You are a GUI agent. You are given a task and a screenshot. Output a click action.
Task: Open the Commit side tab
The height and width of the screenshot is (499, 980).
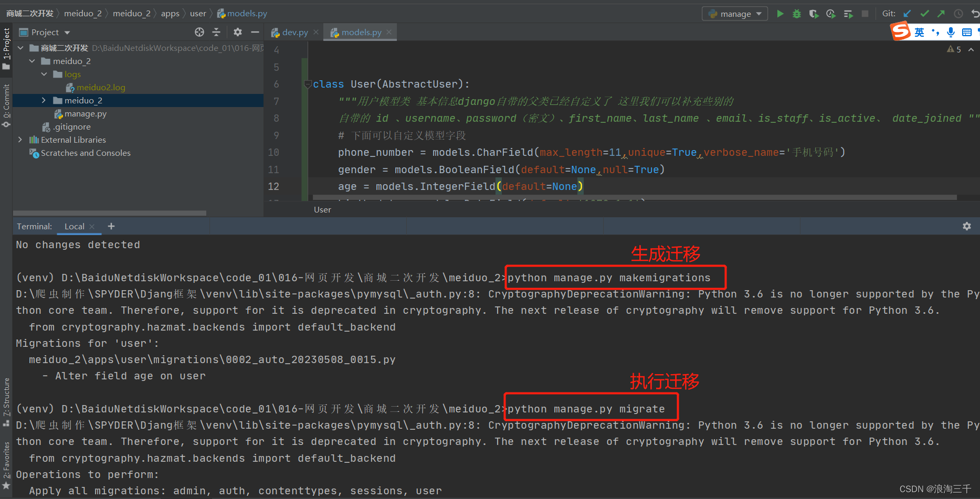pos(6,105)
